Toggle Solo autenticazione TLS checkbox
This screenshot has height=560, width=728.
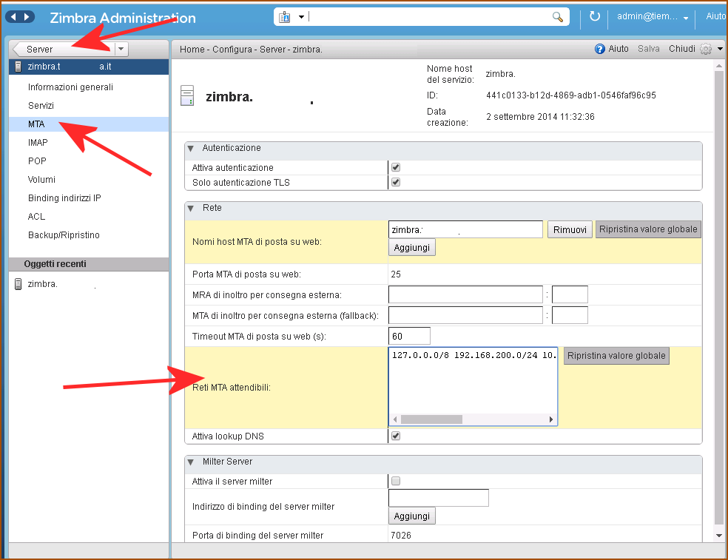click(x=396, y=182)
